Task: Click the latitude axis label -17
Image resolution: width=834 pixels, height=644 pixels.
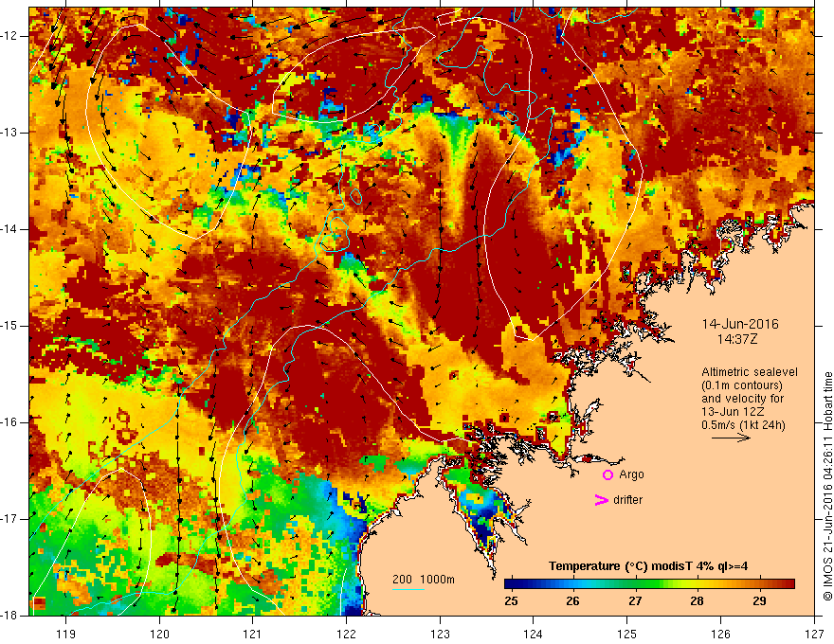Action: point(10,519)
